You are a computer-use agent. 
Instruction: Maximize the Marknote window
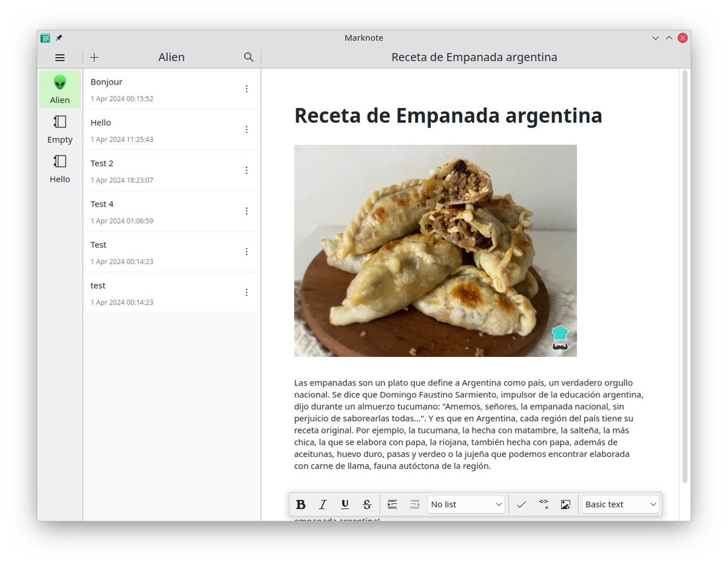tap(669, 38)
